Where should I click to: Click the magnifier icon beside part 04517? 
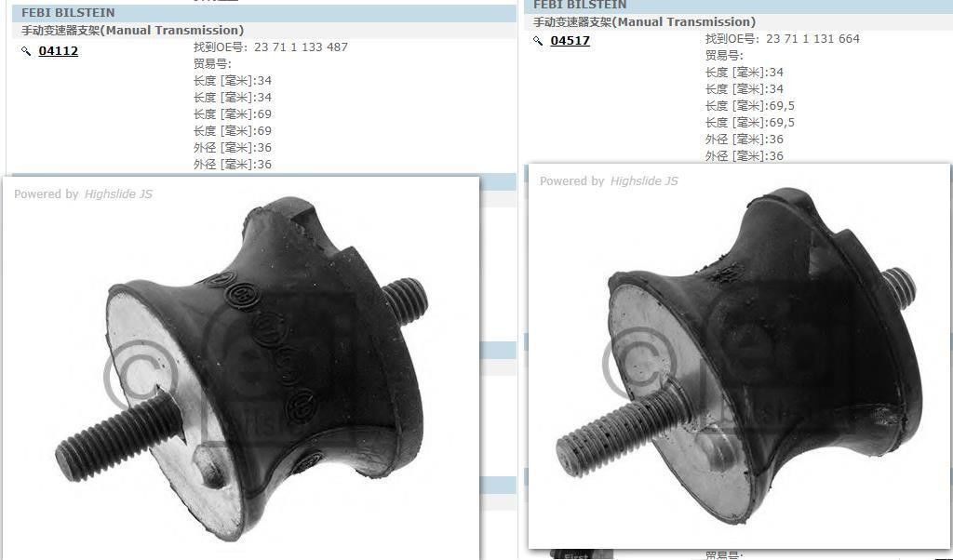coord(538,41)
